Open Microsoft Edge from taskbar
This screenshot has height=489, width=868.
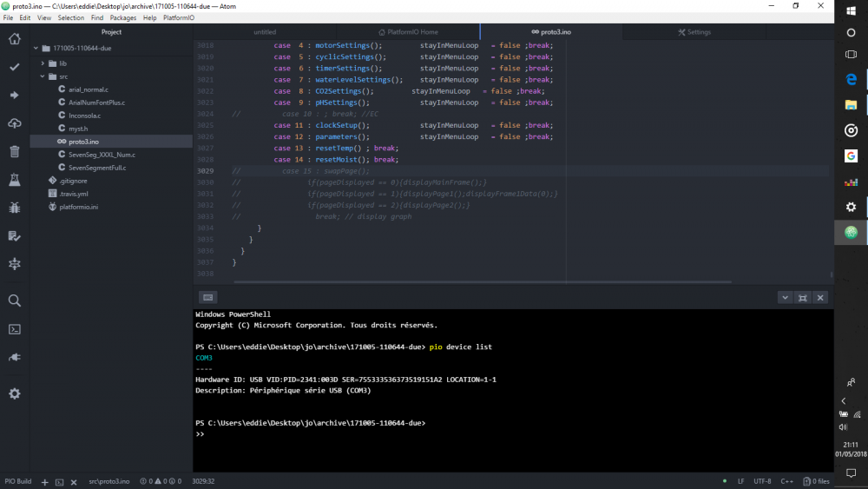(851, 79)
